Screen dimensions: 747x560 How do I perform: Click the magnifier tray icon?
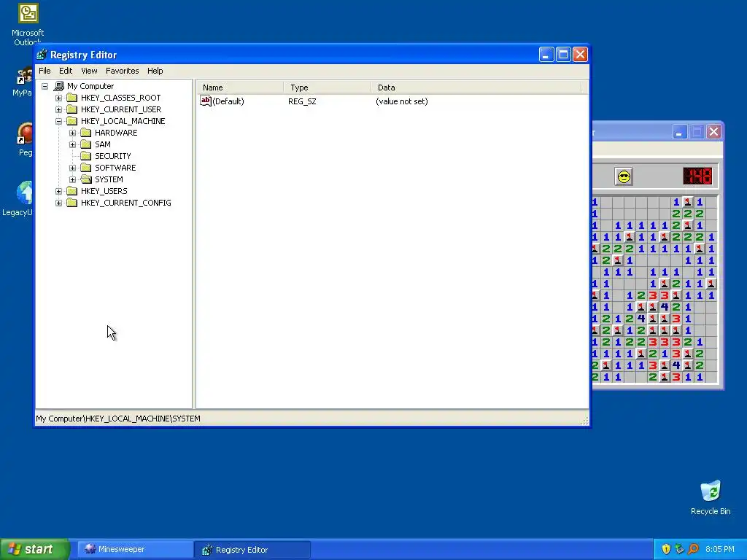tap(693, 549)
